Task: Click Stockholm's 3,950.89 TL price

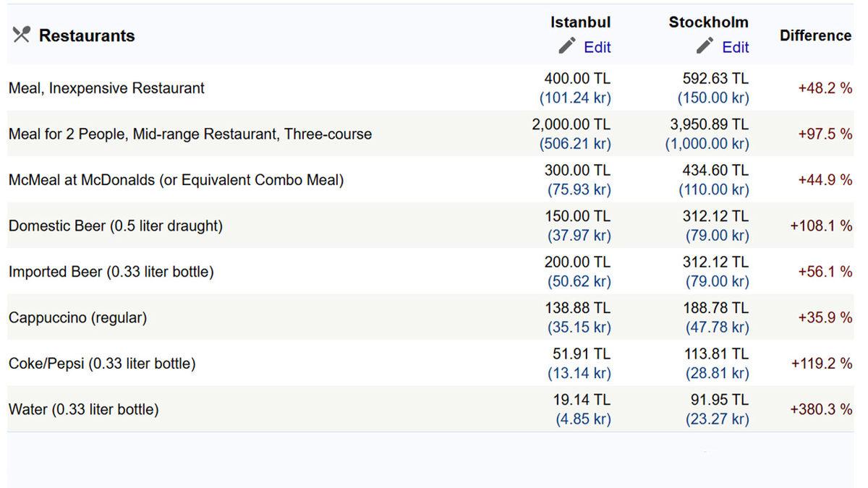Action: 709,124
